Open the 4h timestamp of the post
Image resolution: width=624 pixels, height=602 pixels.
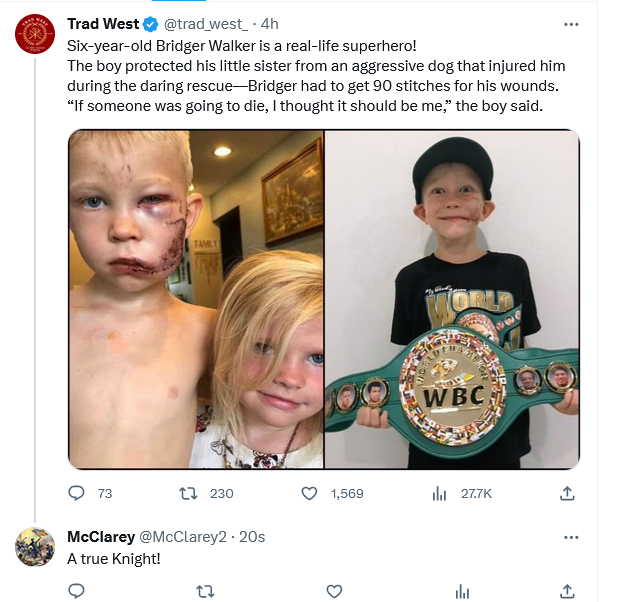pos(269,24)
